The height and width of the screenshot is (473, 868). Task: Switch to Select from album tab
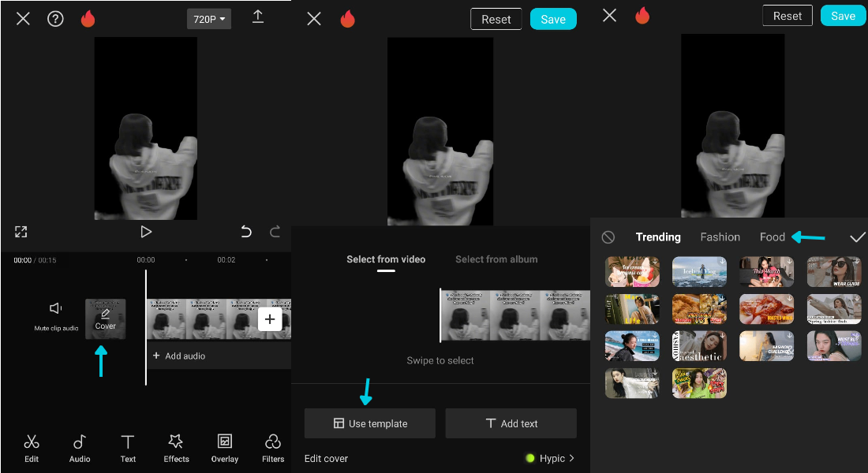[x=496, y=259]
